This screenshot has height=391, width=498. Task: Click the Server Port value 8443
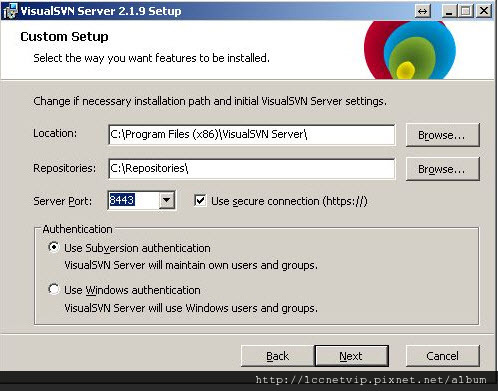pyautogui.click(x=122, y=200)
